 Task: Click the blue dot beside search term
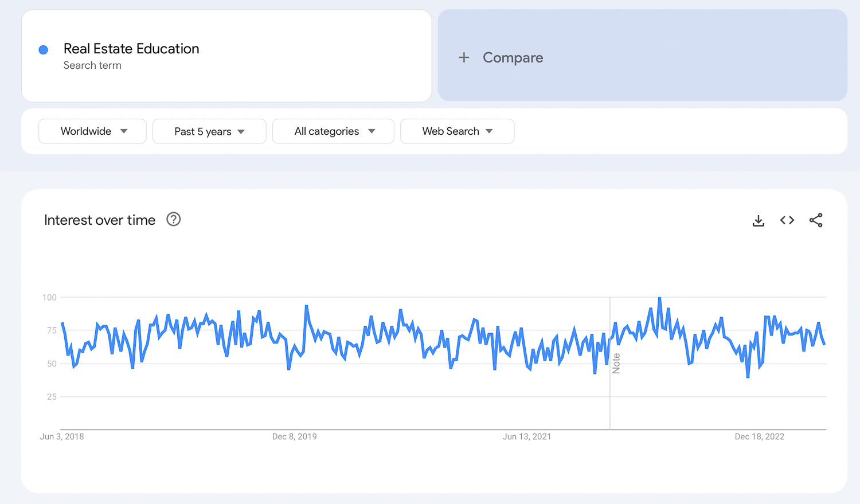(43, 50)
